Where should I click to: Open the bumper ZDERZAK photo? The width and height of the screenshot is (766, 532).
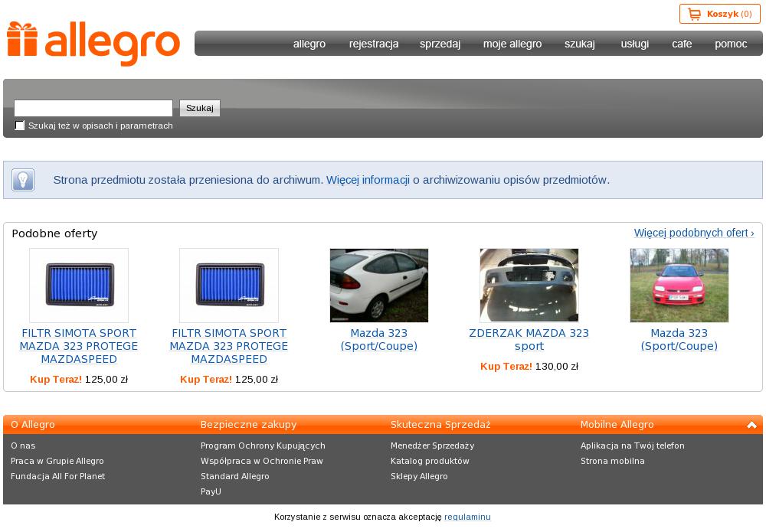point(529,286)
